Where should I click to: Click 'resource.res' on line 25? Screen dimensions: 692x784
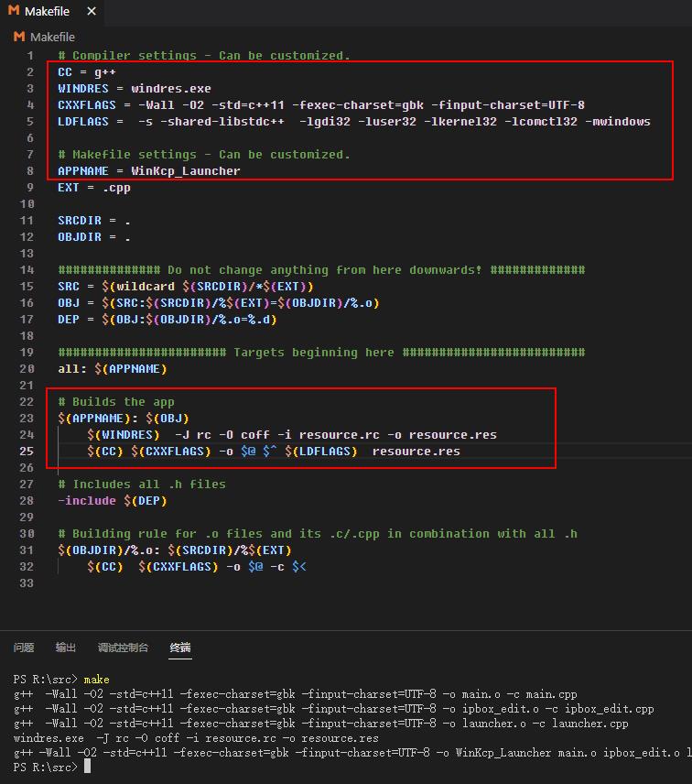click(x=416, y=452)
